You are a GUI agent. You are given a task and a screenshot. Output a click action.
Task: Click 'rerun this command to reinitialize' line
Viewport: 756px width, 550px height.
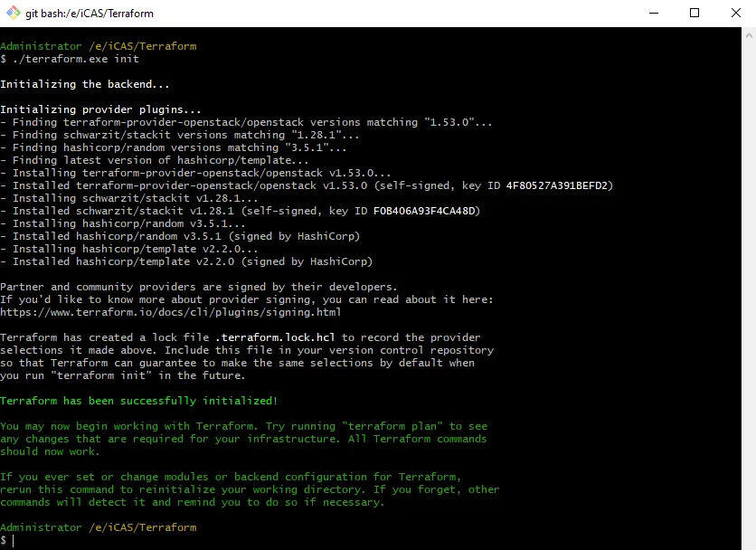click(x=250, y=489)
